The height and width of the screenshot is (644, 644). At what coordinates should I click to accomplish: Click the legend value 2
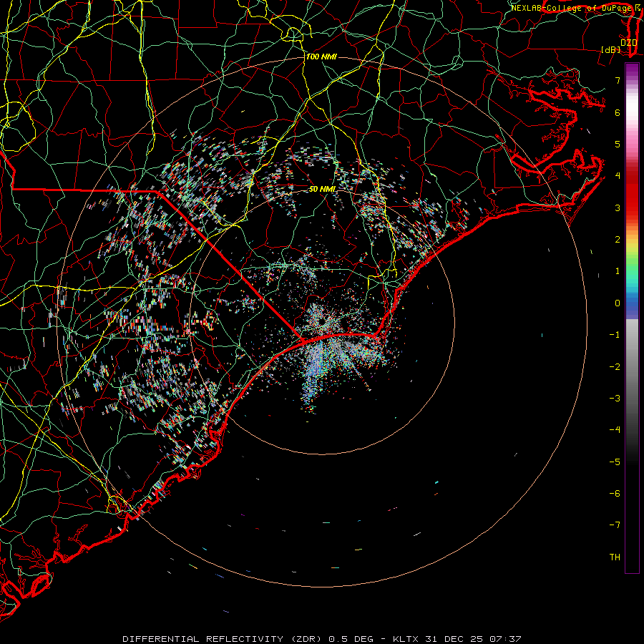click(x=618, y=240)
